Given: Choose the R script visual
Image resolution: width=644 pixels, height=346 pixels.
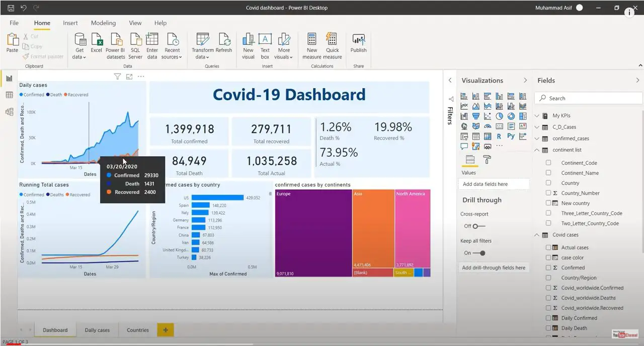Looking at the screenshot, I should (x=499, y=136).
